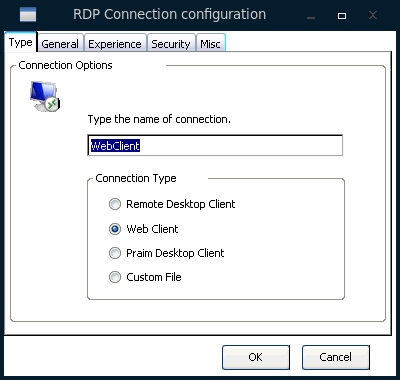Select Remote Desktop Client radio button
Screen dimensions: 400x380
coord(115,204)
